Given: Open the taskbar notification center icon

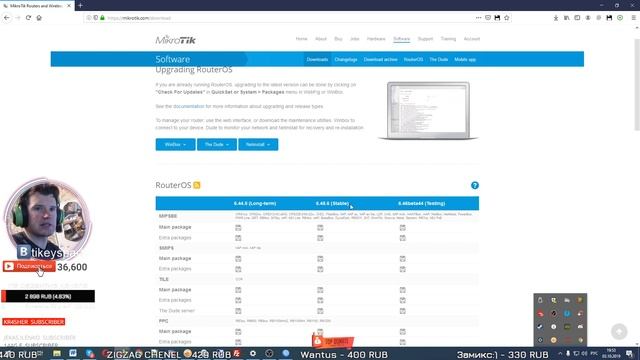Looking at the screenshot, I should (629, 353).
